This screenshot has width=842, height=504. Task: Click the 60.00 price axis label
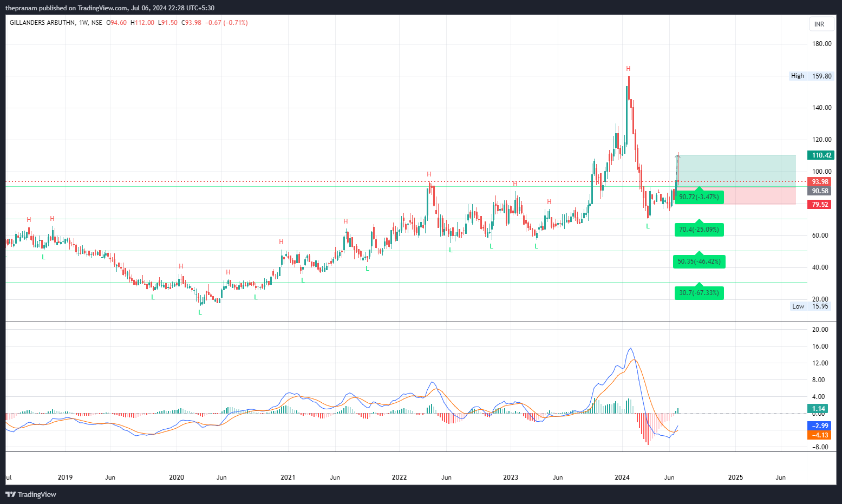820,235
